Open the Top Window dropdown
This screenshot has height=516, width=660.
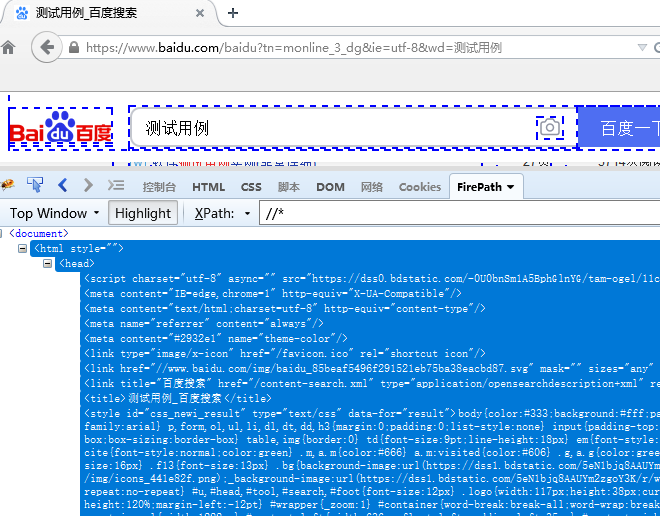coord(54,213)
